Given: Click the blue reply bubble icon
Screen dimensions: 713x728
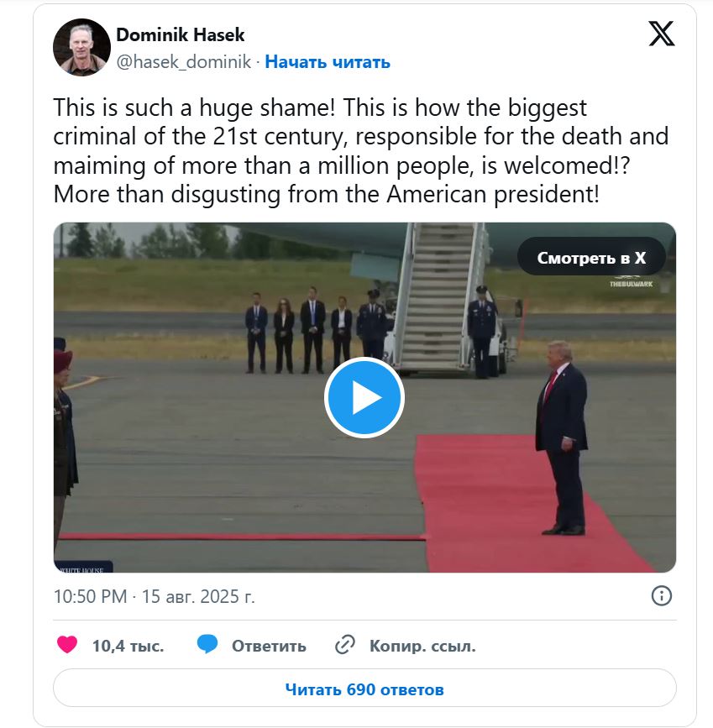Looking at the screenshot, I should click(x=207, y=644).
